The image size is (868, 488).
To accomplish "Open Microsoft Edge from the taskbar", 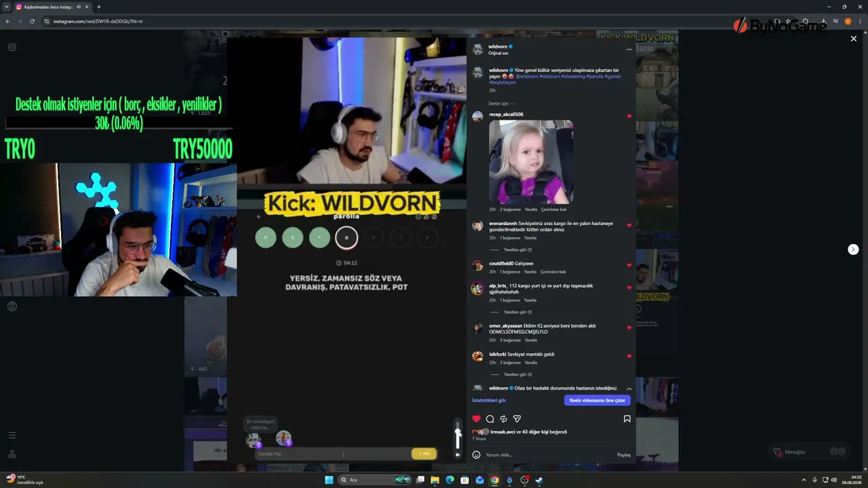I will [450, 480].
